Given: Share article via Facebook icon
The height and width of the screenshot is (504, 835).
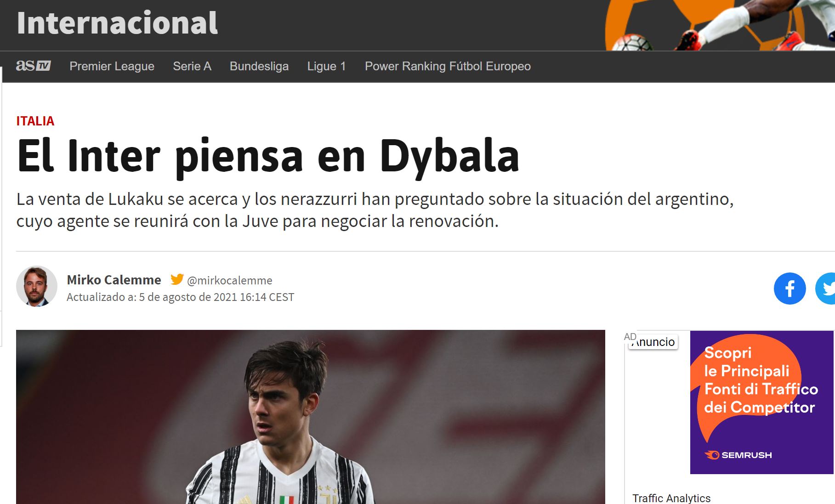Looking at the screenshot, I should click(790, 289).
